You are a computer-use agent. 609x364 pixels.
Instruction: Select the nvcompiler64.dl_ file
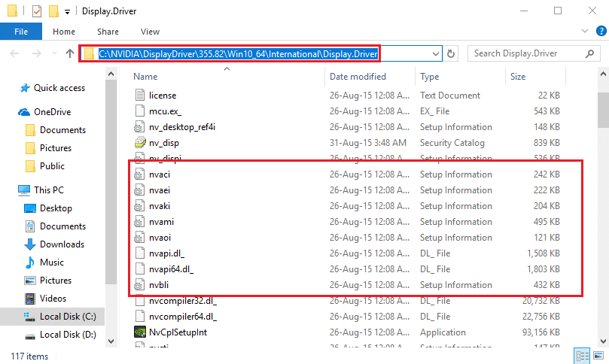click(x=182, y=317)
